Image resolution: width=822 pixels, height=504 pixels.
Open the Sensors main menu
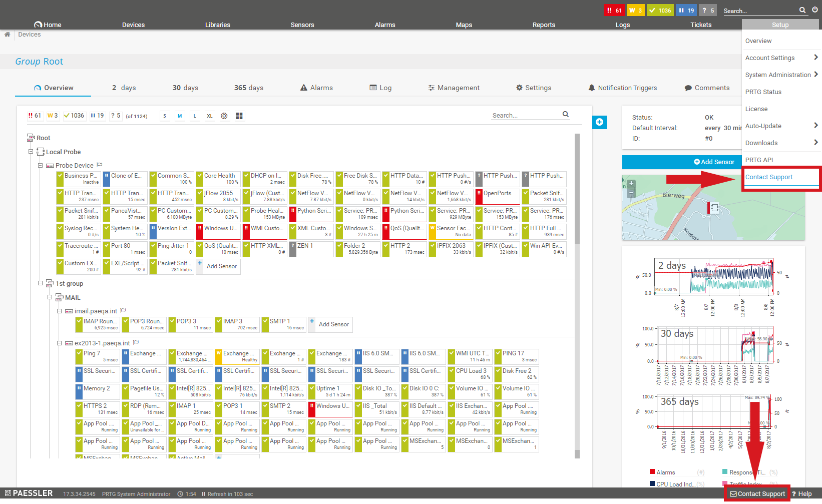302,25
